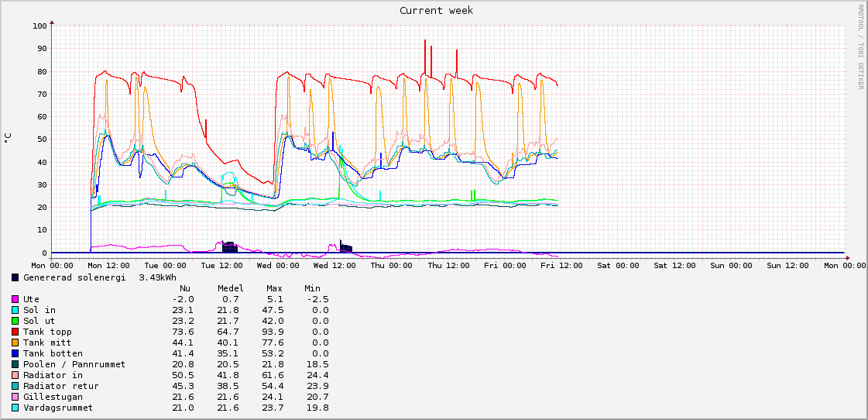This screenshot has width=868, height=420.
Task: Click the cyan Sol in legend swatch
Action: pos(15,310)
